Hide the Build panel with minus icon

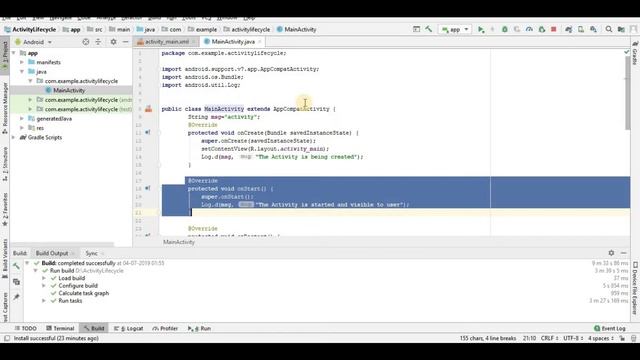(x=623, y=253)
